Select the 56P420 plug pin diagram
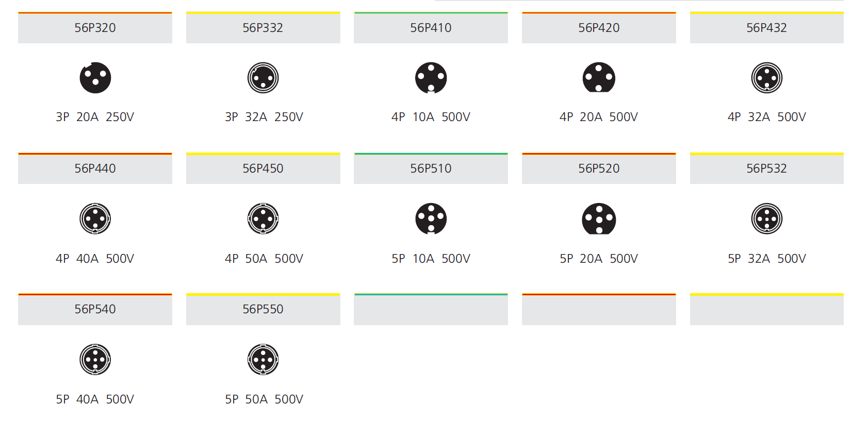Image resolution: width=868 pixels, height=422 pixels. click(x=599, y=77)
